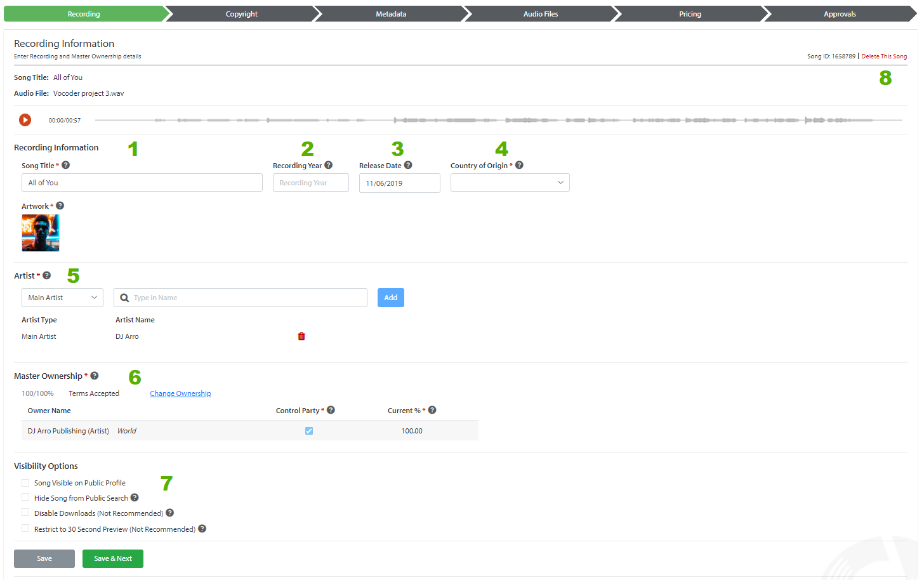Open help icon next to Release Date
The height and width of the screenshot is (580, 924).
pyautogui.click(x=408, y=165)
